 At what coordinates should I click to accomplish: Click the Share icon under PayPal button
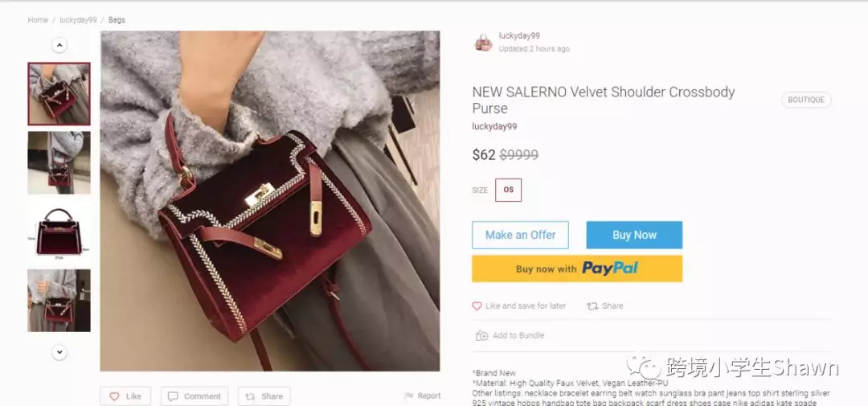[x=592, y=306]
